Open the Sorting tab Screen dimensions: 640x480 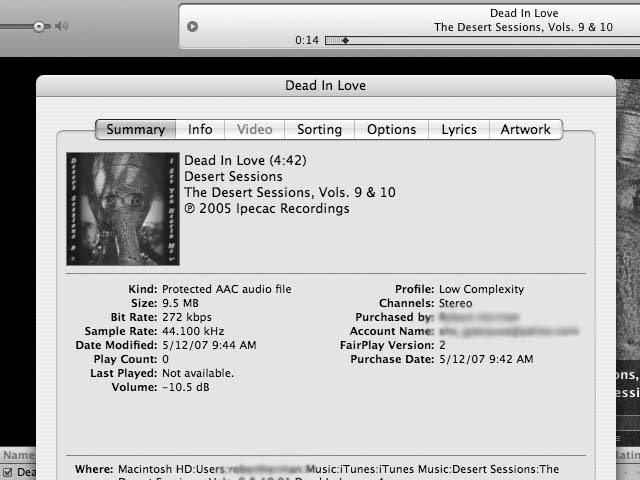point(320,129)
